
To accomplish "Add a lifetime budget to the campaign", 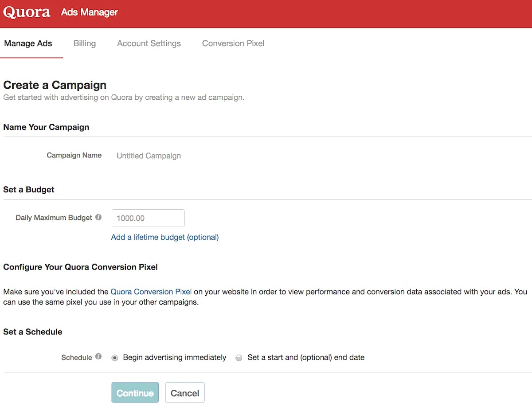I will tap(164, 237).
